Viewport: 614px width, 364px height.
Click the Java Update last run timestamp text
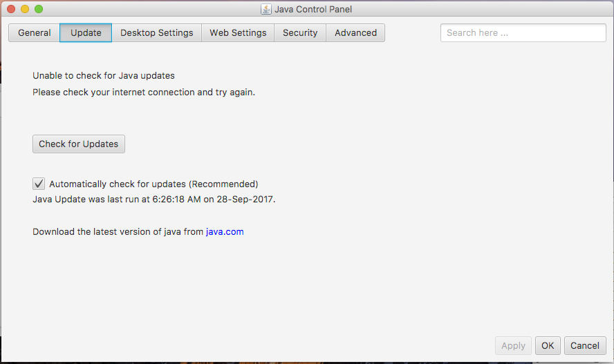153,199
